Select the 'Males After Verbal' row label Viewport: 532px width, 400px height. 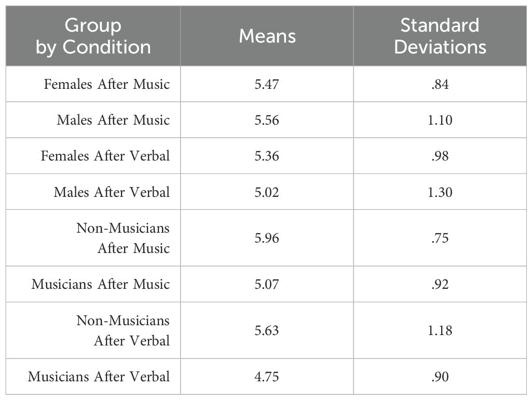click(x=112, y=192)
